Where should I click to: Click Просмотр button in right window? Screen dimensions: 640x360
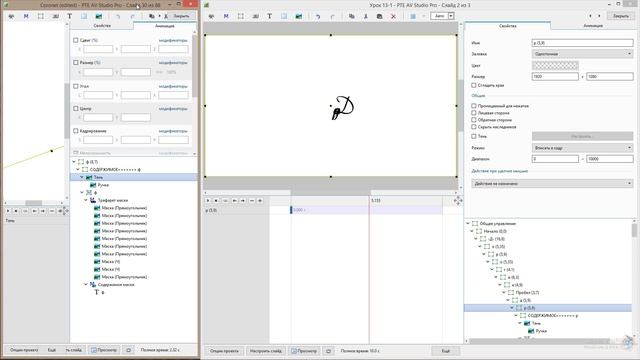click(x=304, y=351)
